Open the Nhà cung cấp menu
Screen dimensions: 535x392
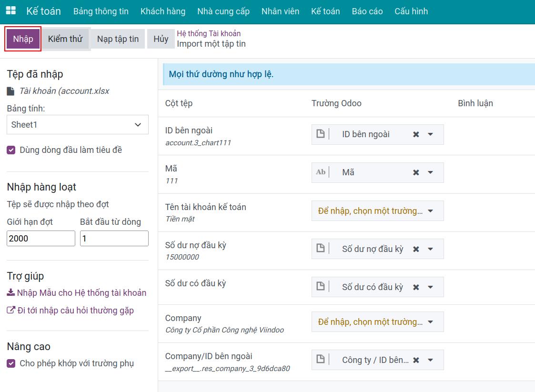223,11
